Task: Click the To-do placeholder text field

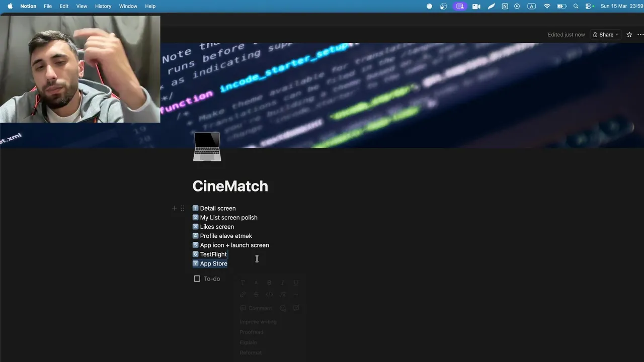Action: [x=212, y=279]
